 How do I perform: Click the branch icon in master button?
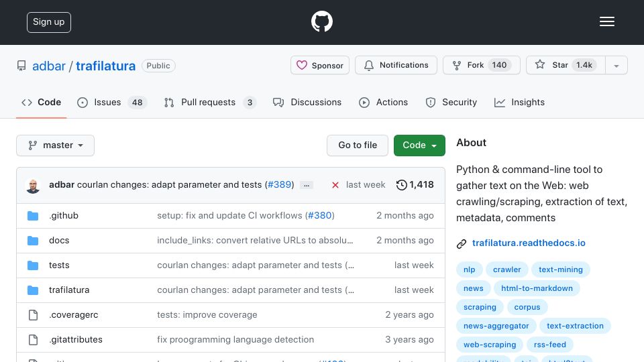coord(32,145)
